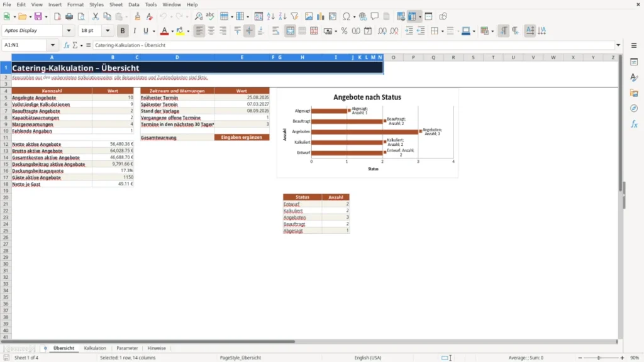Viewport: 644px width, 362px height.
Task: Apply AutoFilter from the toolbar
Action: pyautogui.click(x=294, y=16)
